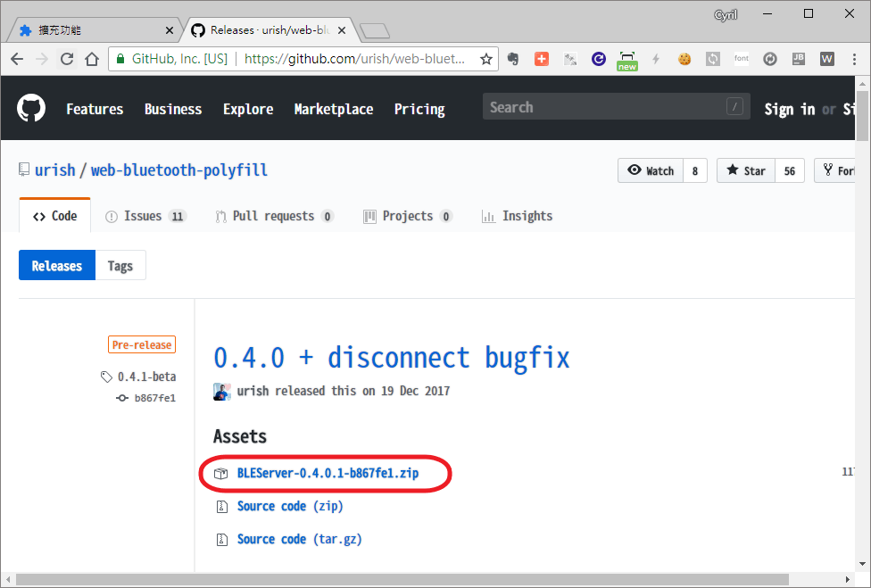Open the 'font' extension icon
871x588 pixels.
[742, 58]
